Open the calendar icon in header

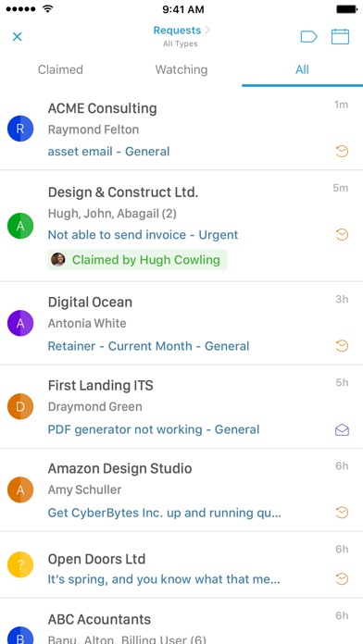[341, 37]
